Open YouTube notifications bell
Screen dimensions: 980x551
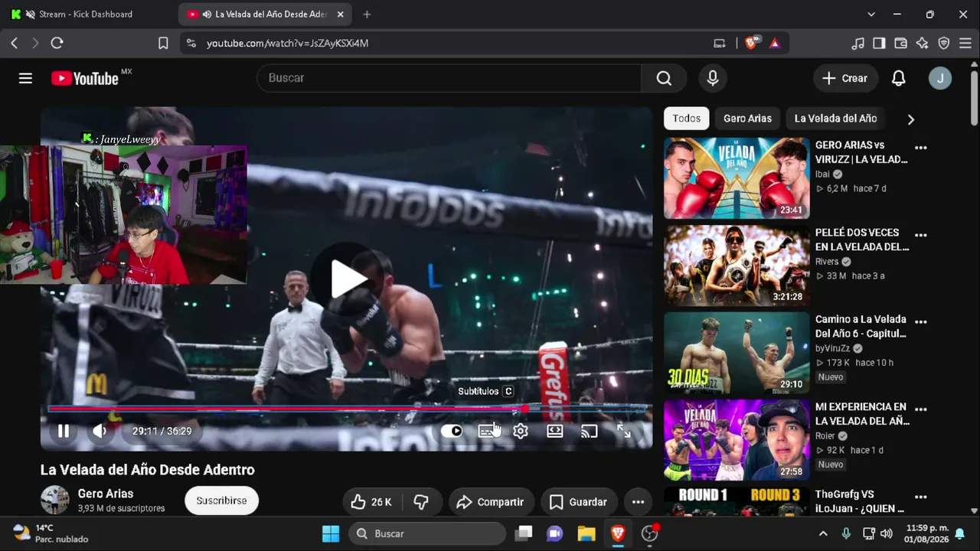(899, 78)
